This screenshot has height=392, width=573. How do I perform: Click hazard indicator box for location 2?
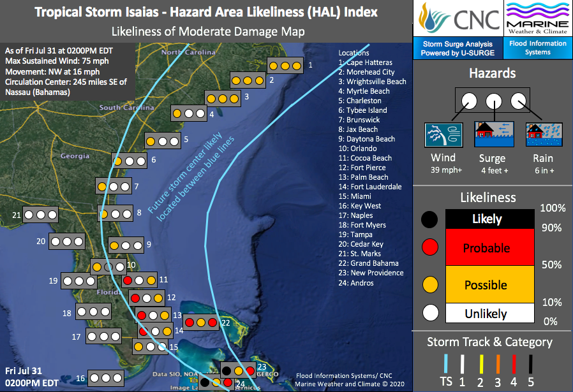(248, 80)
